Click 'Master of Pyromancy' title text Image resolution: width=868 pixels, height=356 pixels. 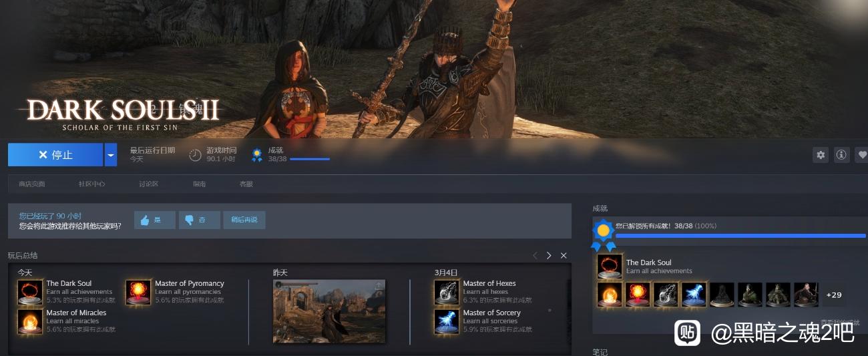click(x=190, y=284)
